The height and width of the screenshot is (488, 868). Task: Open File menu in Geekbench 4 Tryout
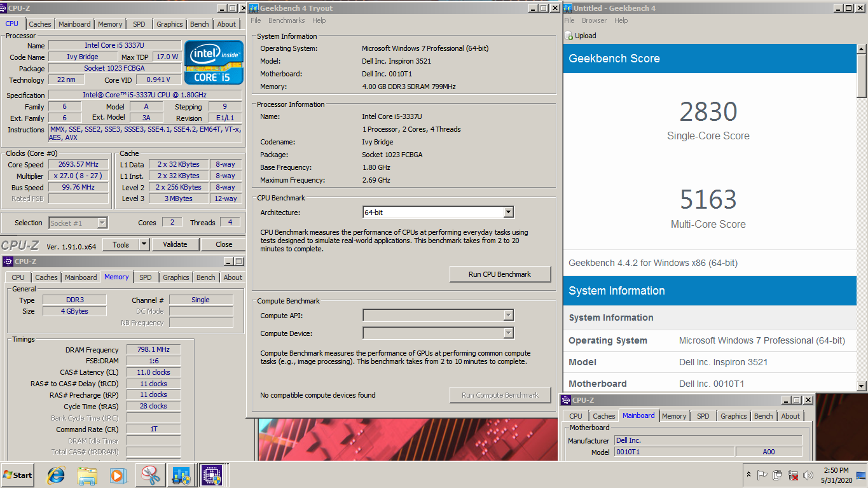[256, 20]
